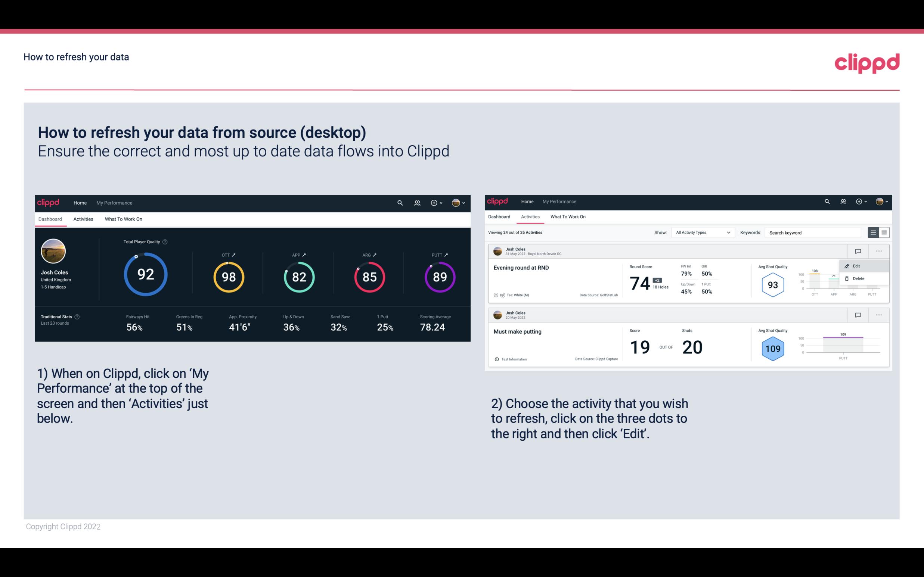Click the grid view icon in Activities panel
The image size is (924, 577).
coord(883,232)
